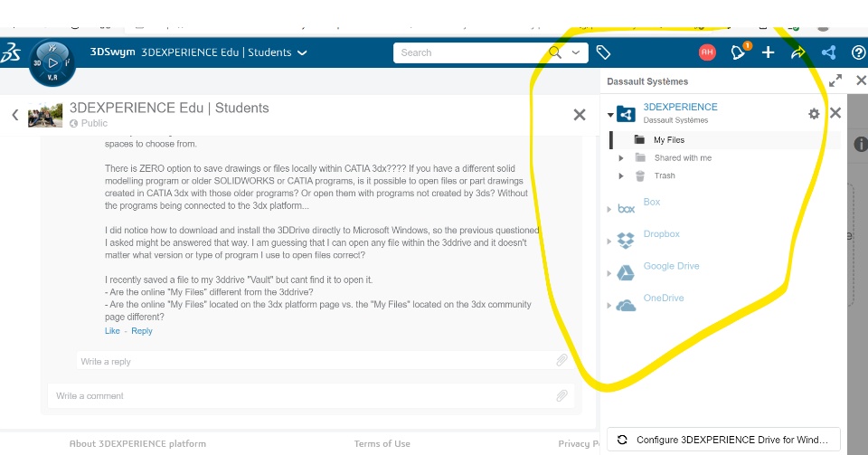Image resolution: width=868 pixels, height=455 pixels.
Task: Click the tag icon beside search
Action: (x=604, y=52)
